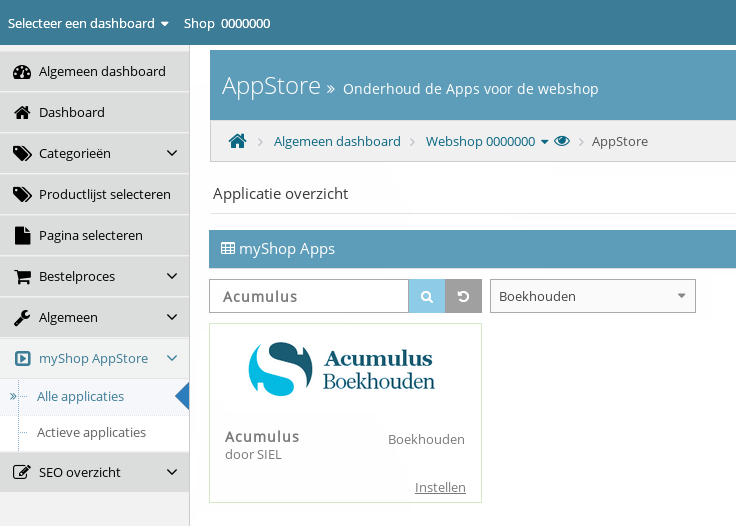Click the Bestelproces shopping cart icon
736x526 pixels.
point(22,277)
